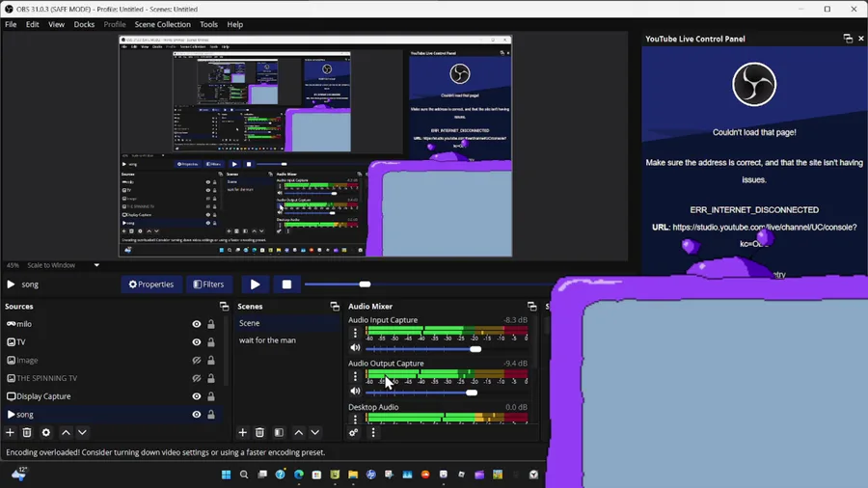Select the milo source row
Image resolution: width=868 pixels, height=488 pixels.
[113, 324]
